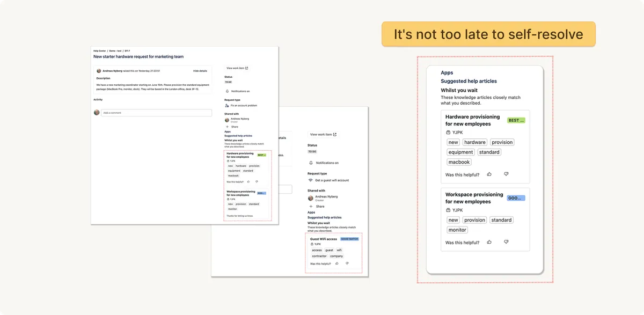Click Andreas Nyberg avatar under Shared with, guest wifi window
Screen dimensions: 644x315
coord(311,198)
